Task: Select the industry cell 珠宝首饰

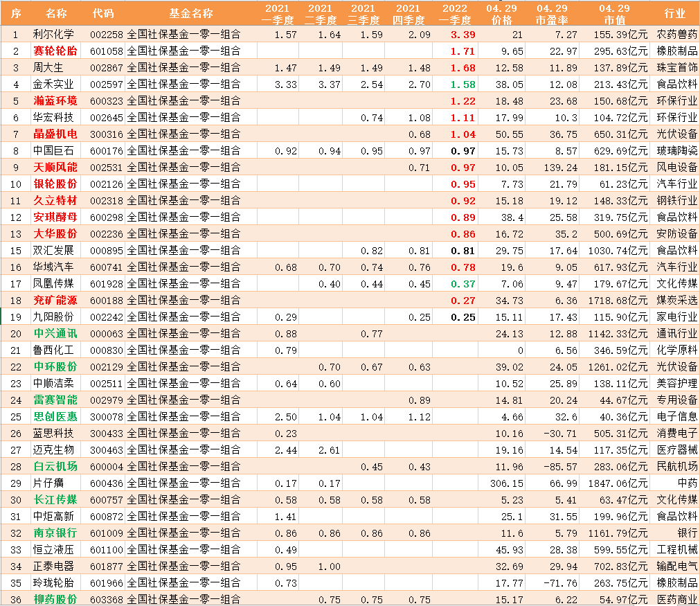Action: (676, 68)
